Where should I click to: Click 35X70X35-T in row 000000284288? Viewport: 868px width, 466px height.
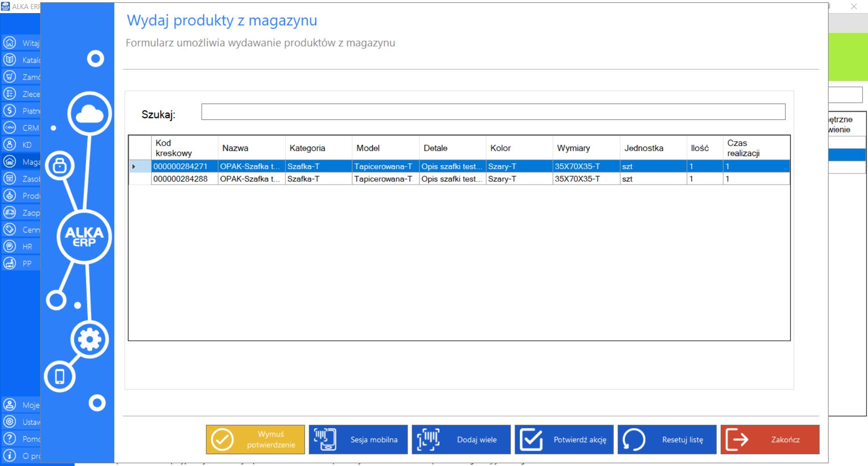[x=586, y=179]
